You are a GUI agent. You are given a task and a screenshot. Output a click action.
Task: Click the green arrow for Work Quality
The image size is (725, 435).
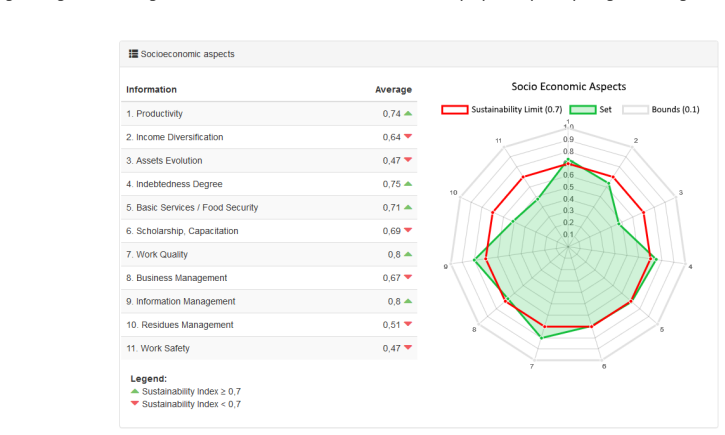tap(408, 254)
